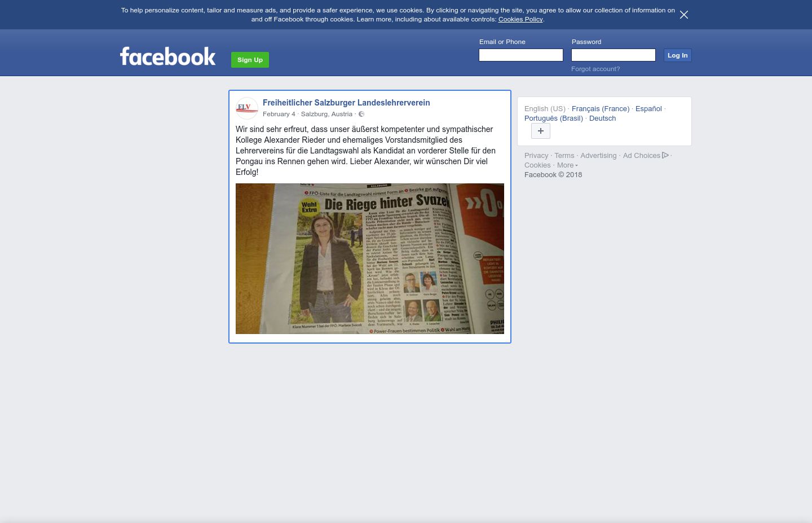Image resolution: width=812 pixels, height=523 pixels.
Task: Click the plus button for more languages
Action: (541, 131)
